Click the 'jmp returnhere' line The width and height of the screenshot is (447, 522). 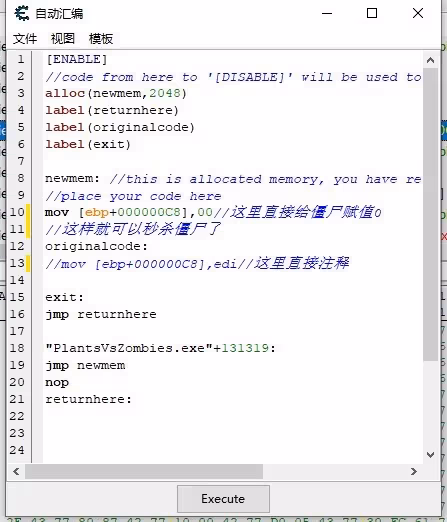pos(101,315)
